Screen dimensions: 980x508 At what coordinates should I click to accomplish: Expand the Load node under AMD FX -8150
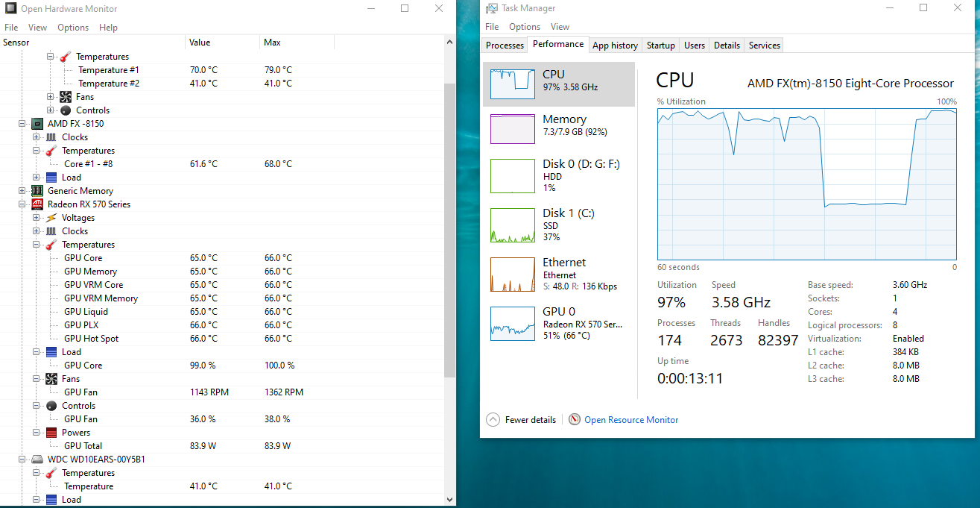tap(37, 178)
